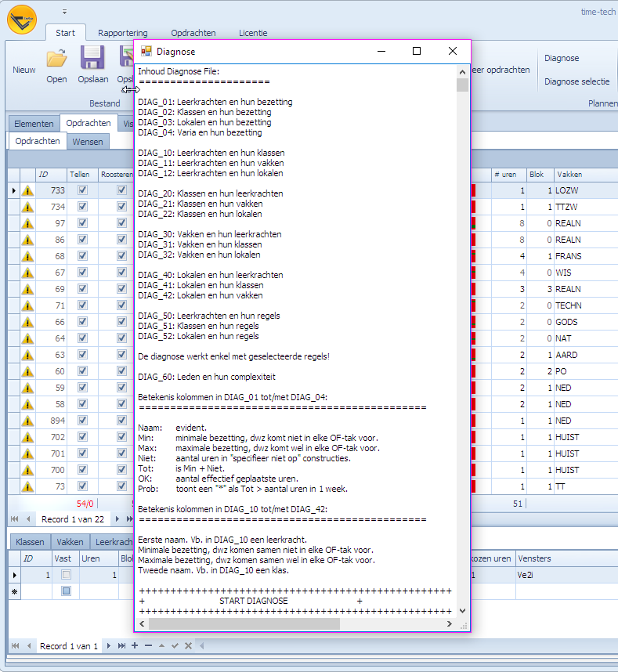The image size is (618, 672).
Task: Click Diagnose scrollbar up arrow
Action: coord(462,72)
